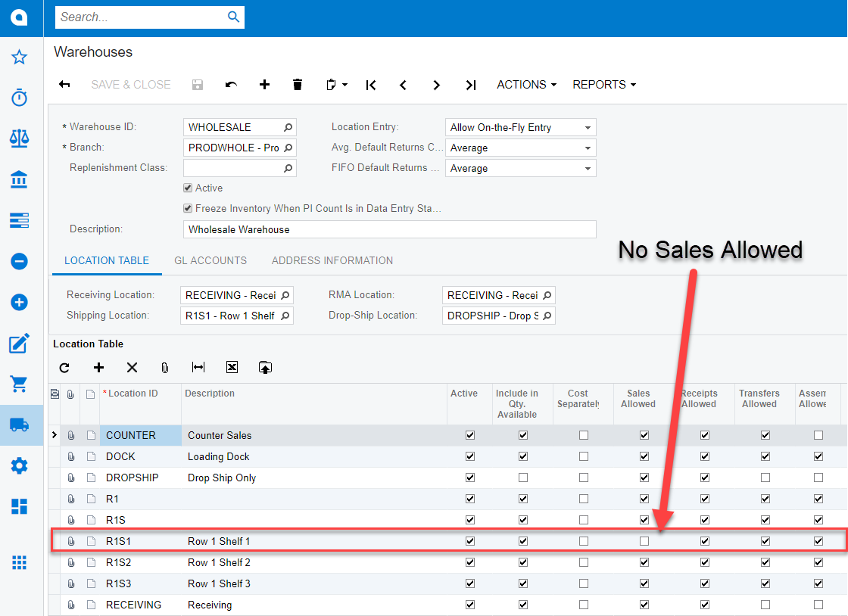The image size is (848, 616).
Task: Open the REPORTS menu
Action: pos(603,85)
